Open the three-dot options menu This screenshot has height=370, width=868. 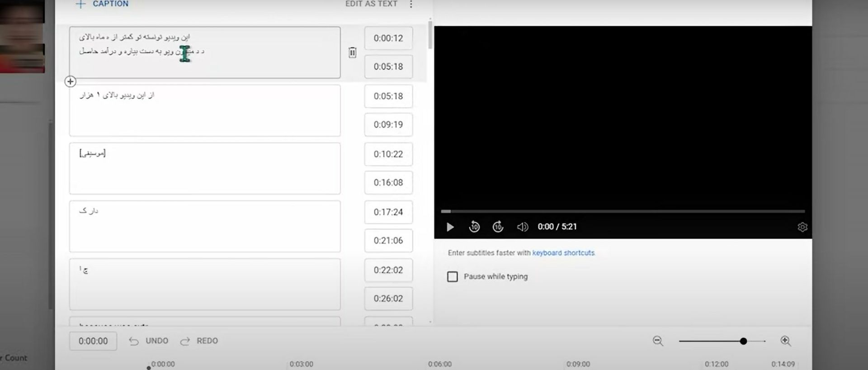pyautogui.click(x=410, y=5)
